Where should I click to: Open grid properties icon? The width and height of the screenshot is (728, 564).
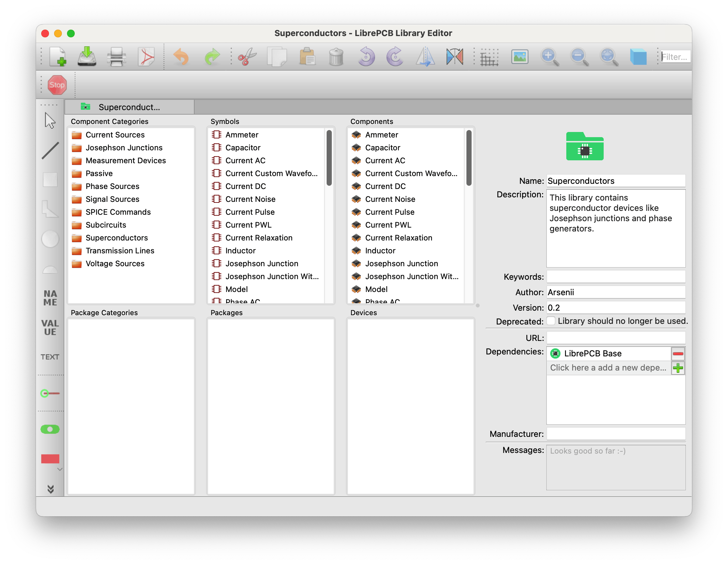point(489,57)
